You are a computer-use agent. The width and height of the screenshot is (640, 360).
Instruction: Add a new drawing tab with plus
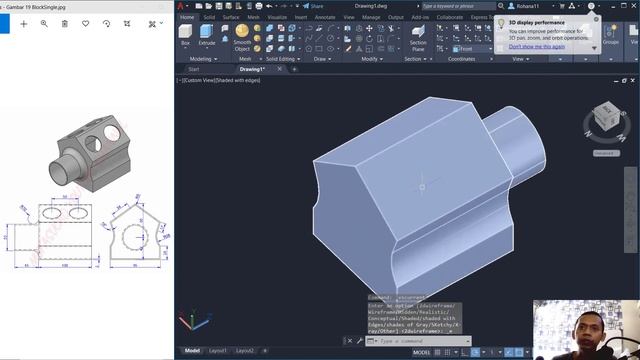pyautogui.click(x=294, y=69)
